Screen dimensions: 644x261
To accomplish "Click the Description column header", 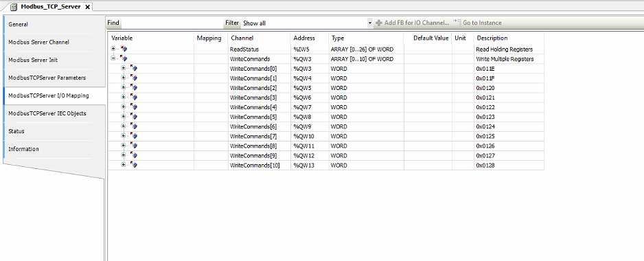I will tap(509, 38).
